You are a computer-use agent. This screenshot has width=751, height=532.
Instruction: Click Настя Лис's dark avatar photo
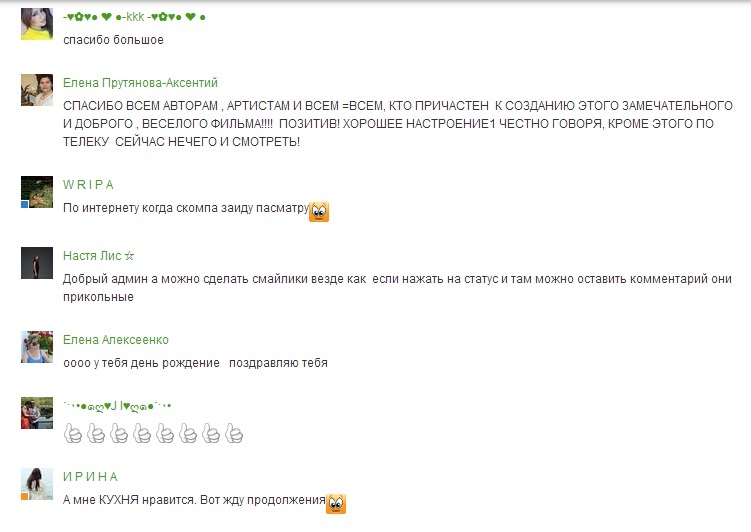tap(37, 263)
